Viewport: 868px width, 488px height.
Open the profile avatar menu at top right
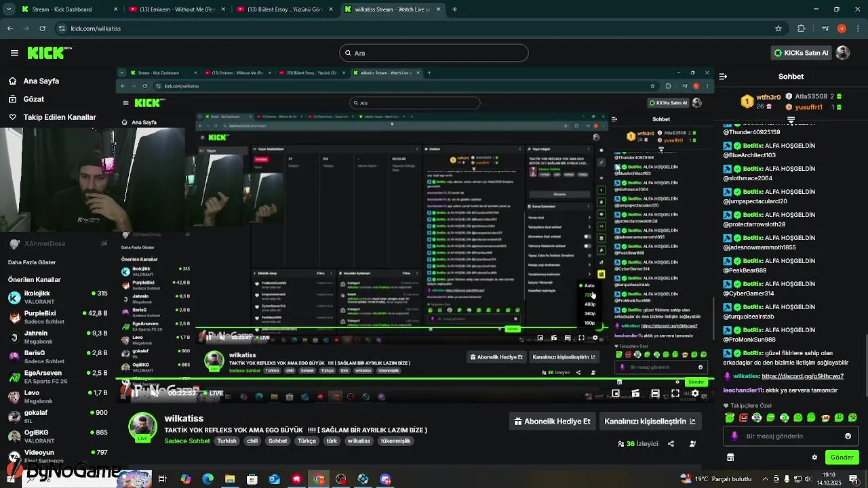coord(843,53)
